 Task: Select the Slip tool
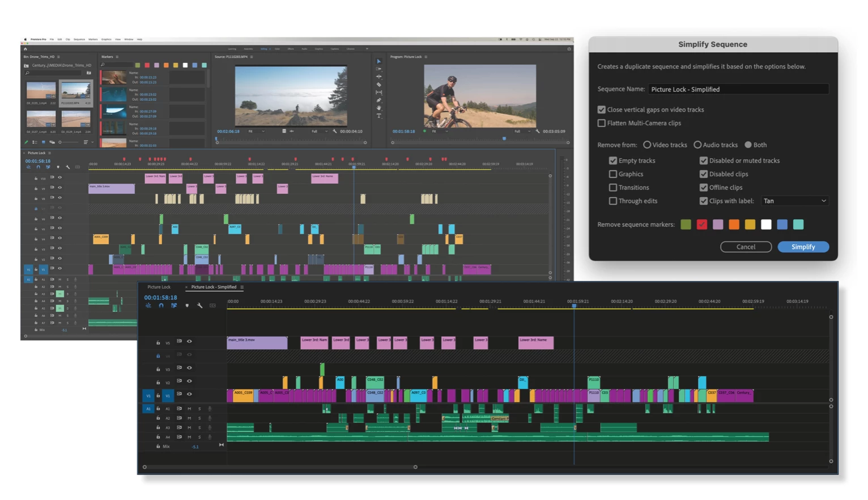[379, 92]
